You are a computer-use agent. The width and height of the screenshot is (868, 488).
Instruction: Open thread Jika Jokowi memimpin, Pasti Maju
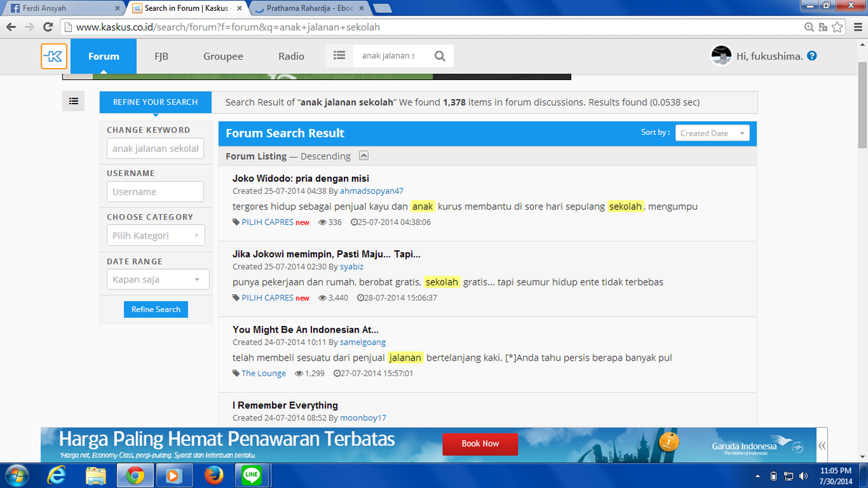click(326, 254)
